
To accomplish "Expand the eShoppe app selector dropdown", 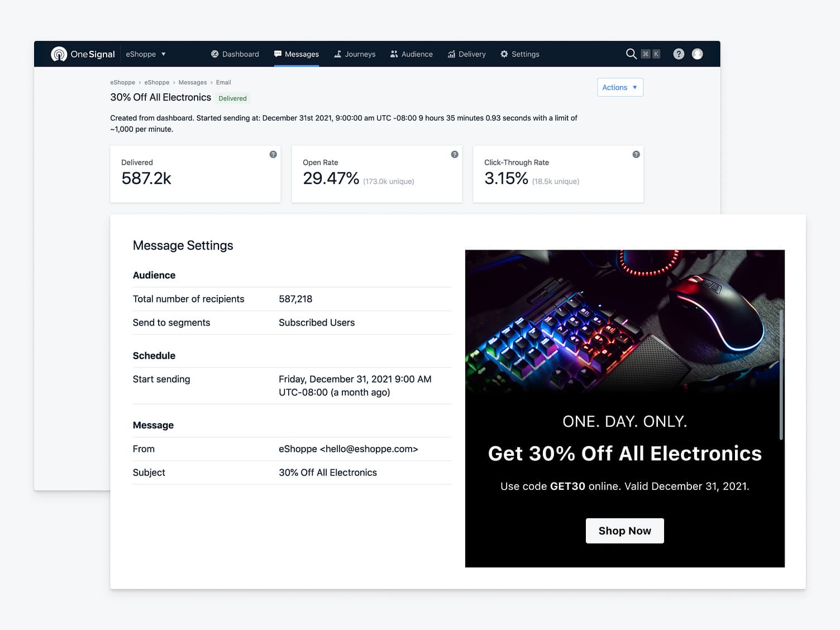I will pos(146,54).
